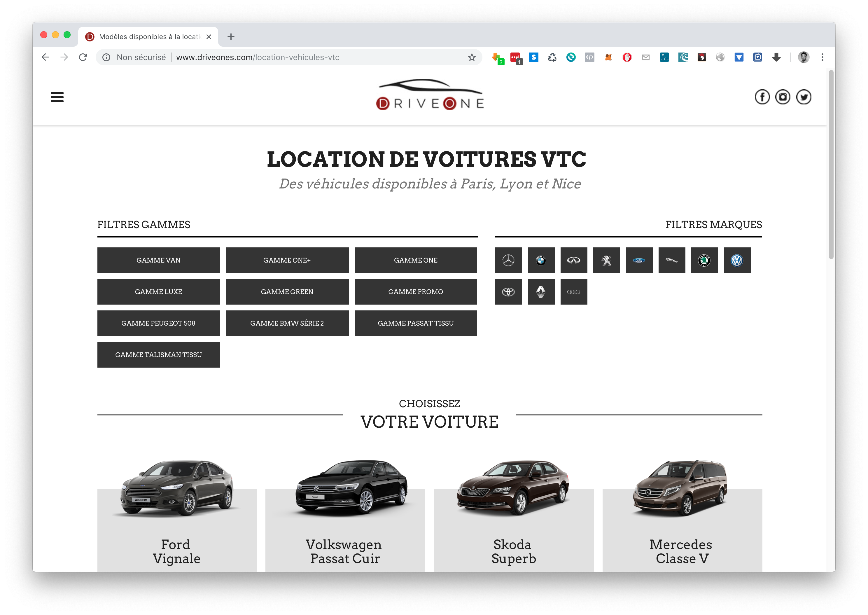Click the MetaMask fox extension icon
Screen dimensions: 868x615
tap(608, 57)
